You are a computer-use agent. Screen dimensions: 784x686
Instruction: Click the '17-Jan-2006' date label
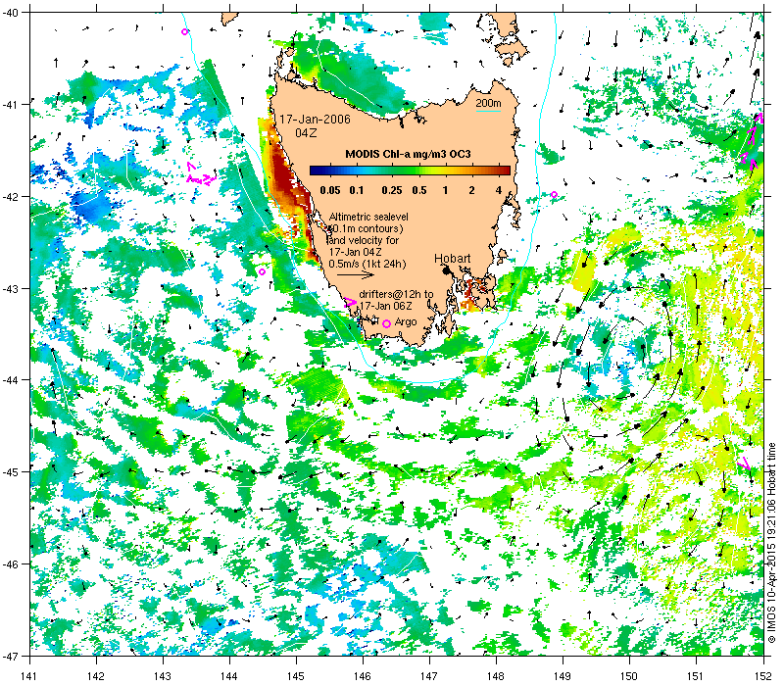pos(315,120)
